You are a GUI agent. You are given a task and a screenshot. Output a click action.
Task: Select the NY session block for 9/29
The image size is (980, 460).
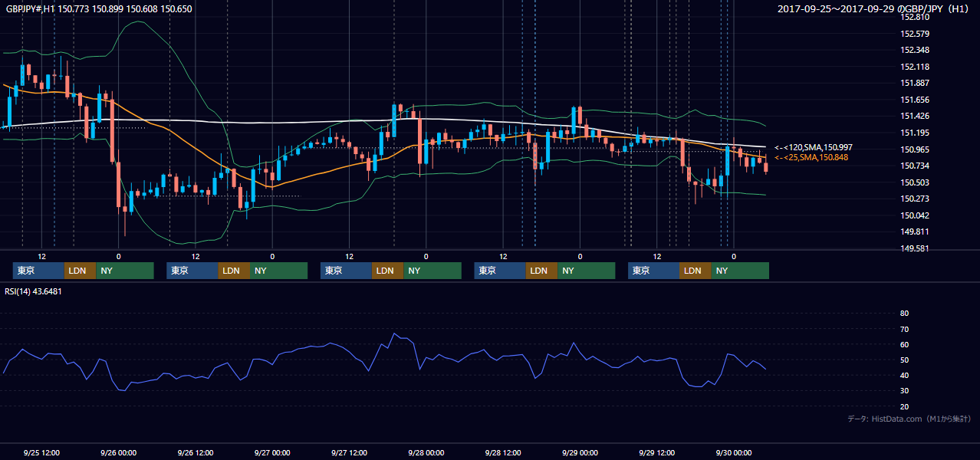pos(740,271)
